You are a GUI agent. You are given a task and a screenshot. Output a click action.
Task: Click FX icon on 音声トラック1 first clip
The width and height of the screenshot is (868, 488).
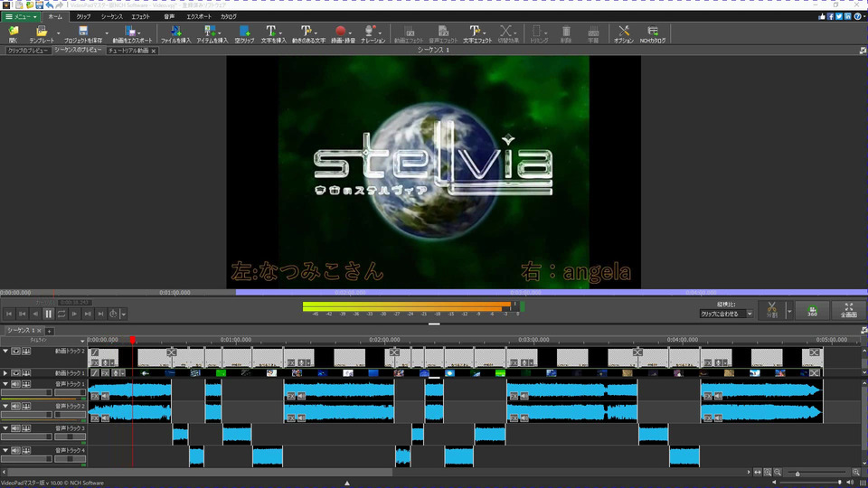95,396
